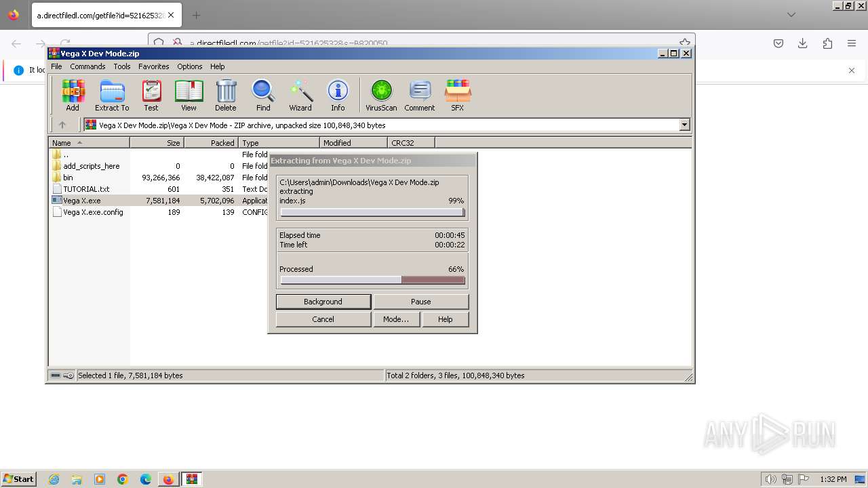Click the clock showing 1:32 PM
This screenshot has height=488, width=868.
(833, 479)
